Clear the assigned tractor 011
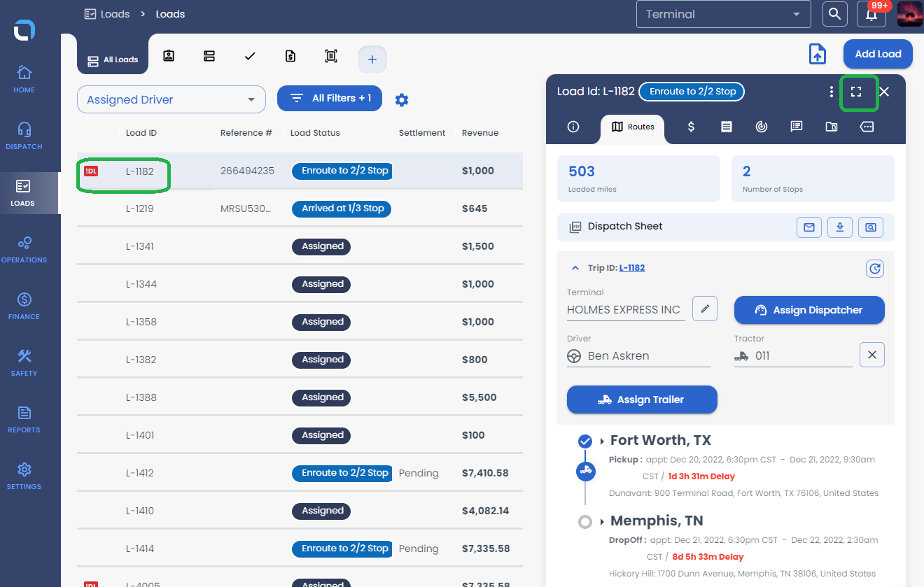 (872, 355)
